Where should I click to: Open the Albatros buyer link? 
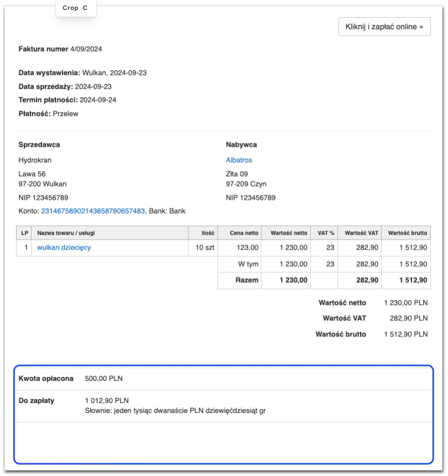point(239,160)
